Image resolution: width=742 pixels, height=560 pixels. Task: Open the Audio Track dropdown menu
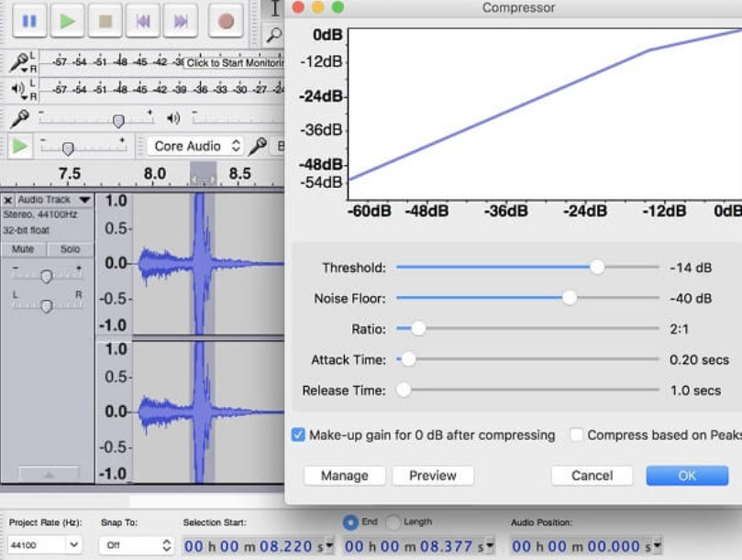pyautogui.click(x=84, y=200)
